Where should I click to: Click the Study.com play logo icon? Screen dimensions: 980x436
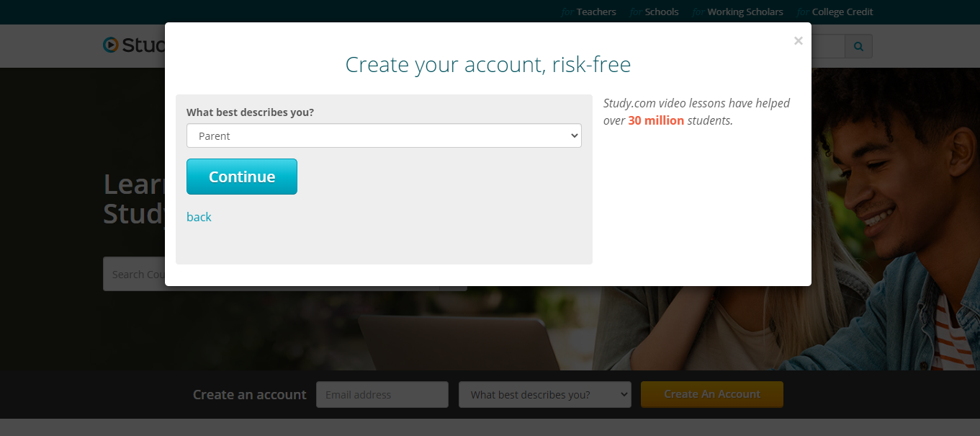click(110, 45)
